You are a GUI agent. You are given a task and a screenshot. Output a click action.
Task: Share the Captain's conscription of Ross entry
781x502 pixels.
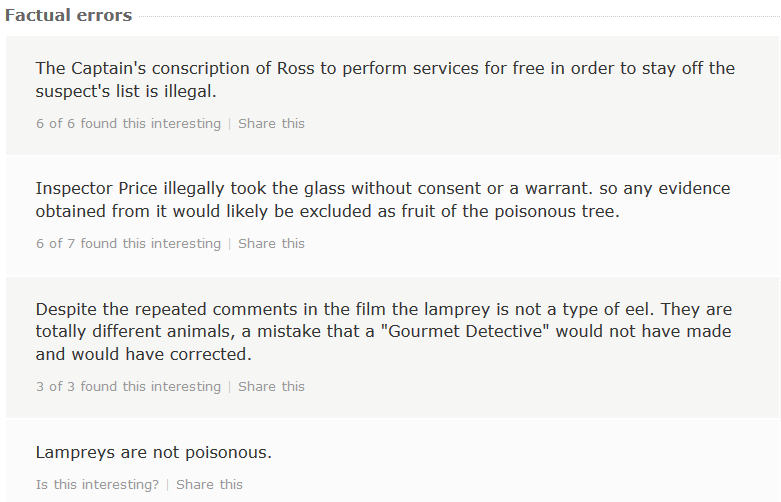point(271,124)
